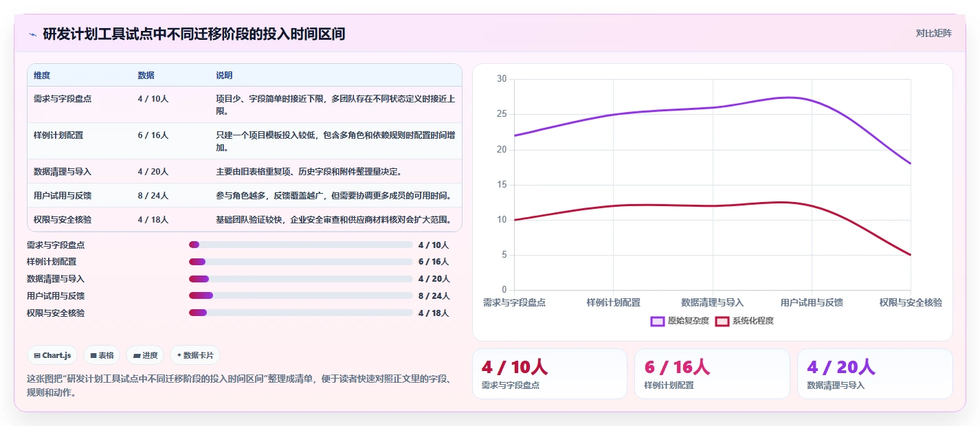This screenshot has width=980, height=426.
Task: Click the 权限与安全核验 progress bar
Action: click(x=301, y=313)
